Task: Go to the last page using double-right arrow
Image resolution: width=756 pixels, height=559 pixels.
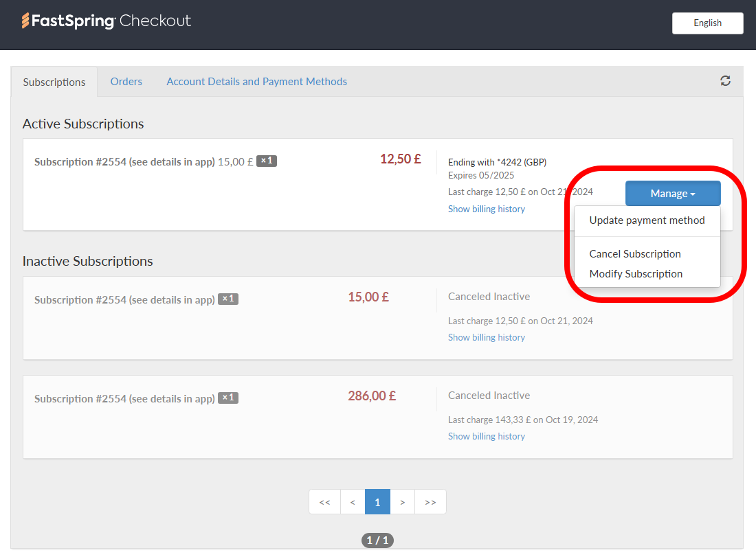Action: point(430,502)
